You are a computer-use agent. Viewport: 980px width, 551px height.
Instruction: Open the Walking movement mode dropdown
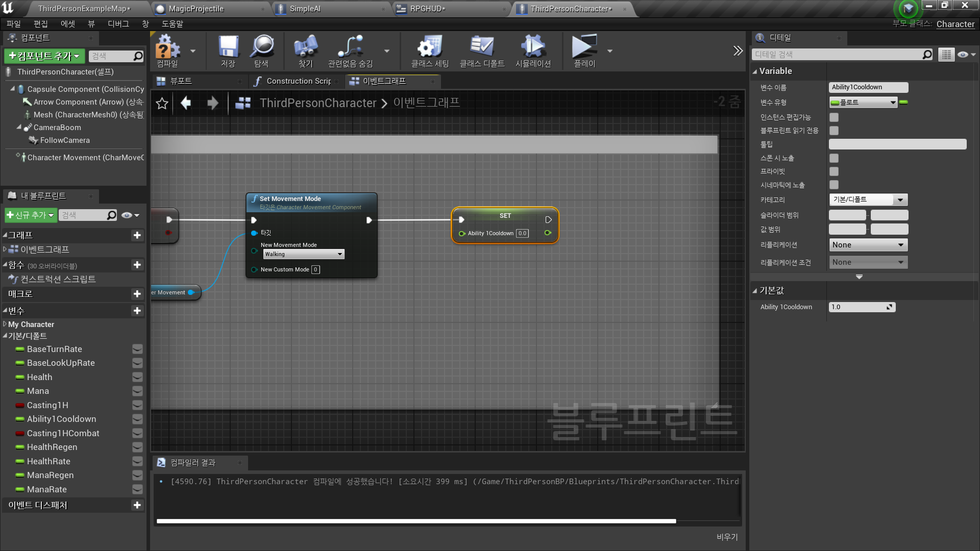click(x=304, y=254)
